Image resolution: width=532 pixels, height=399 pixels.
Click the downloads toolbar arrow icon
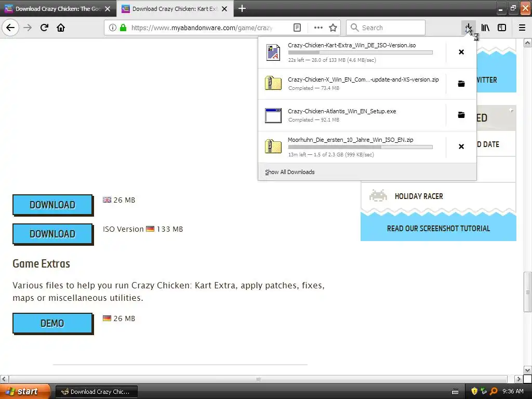[x=468, y=28]
